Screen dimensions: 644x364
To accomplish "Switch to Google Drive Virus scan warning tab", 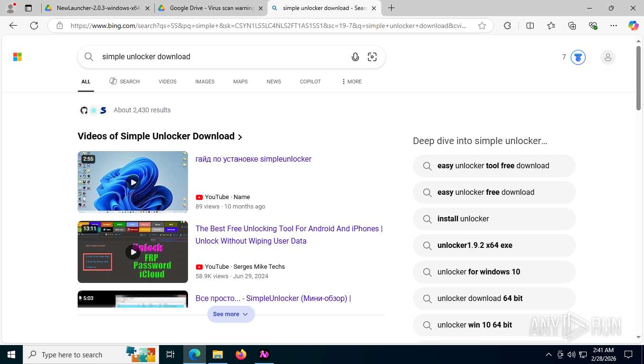I will click(x=210, y=8).
